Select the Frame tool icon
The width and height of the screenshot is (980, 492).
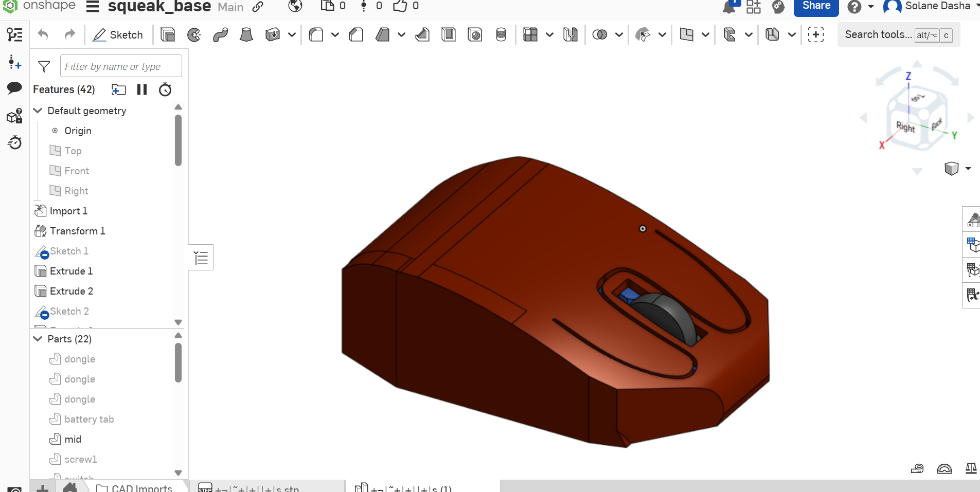coord(729,34)
